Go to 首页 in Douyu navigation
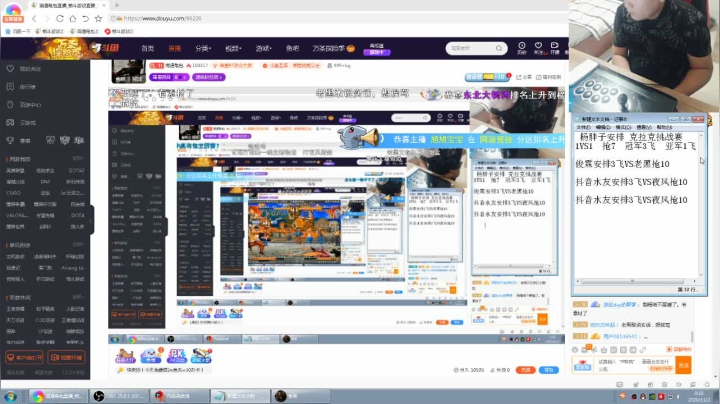Viewport: 720px width, 404px height. 147,48
